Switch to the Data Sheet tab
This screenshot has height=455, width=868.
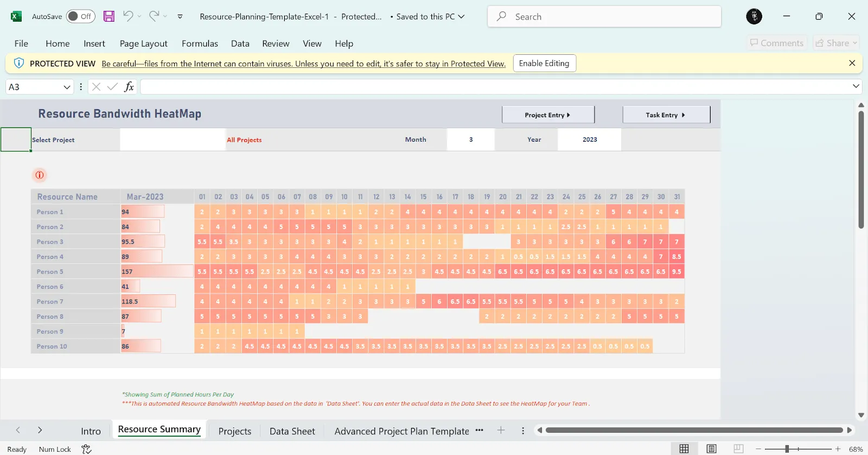(x=292, y=431)
